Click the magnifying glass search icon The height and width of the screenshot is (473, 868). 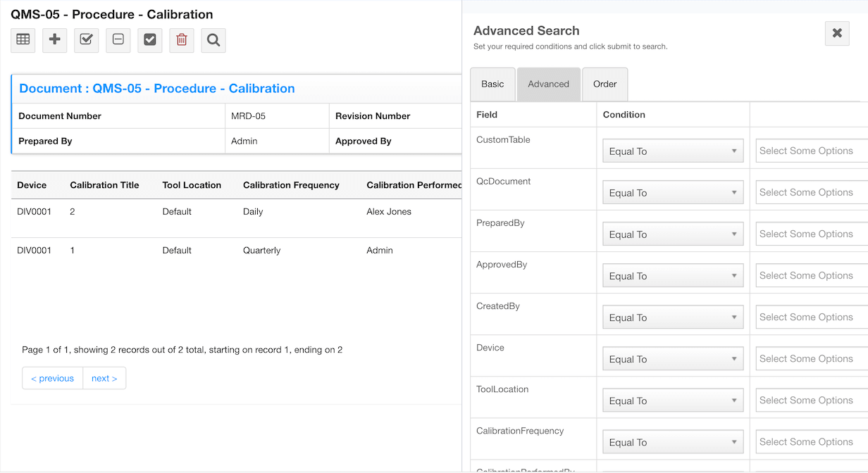pos(213,40)
